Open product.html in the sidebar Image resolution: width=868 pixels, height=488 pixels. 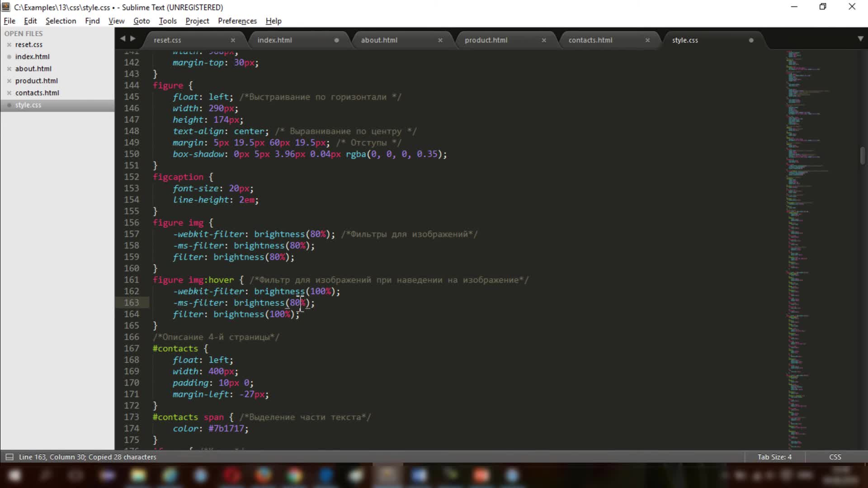(x=37, y=80)
